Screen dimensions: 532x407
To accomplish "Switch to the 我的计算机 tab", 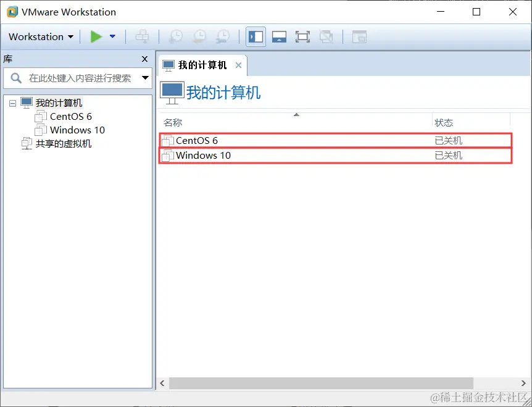I will [202, 65].
